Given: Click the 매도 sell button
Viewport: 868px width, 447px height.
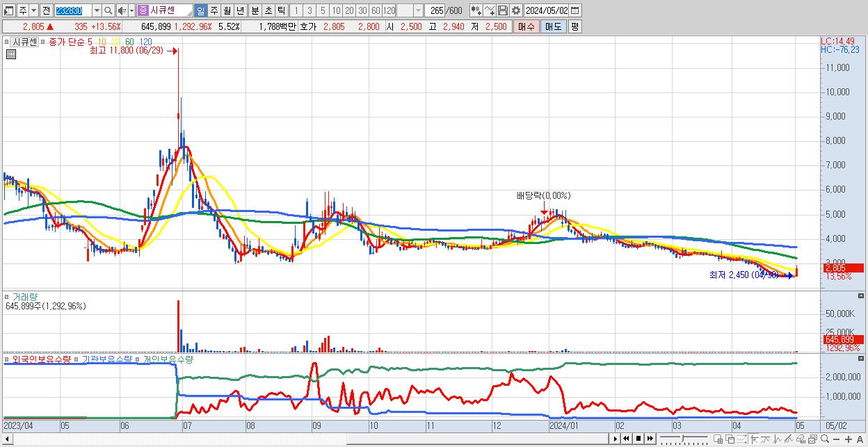Looking at the screenshot, I should (553, 26).
